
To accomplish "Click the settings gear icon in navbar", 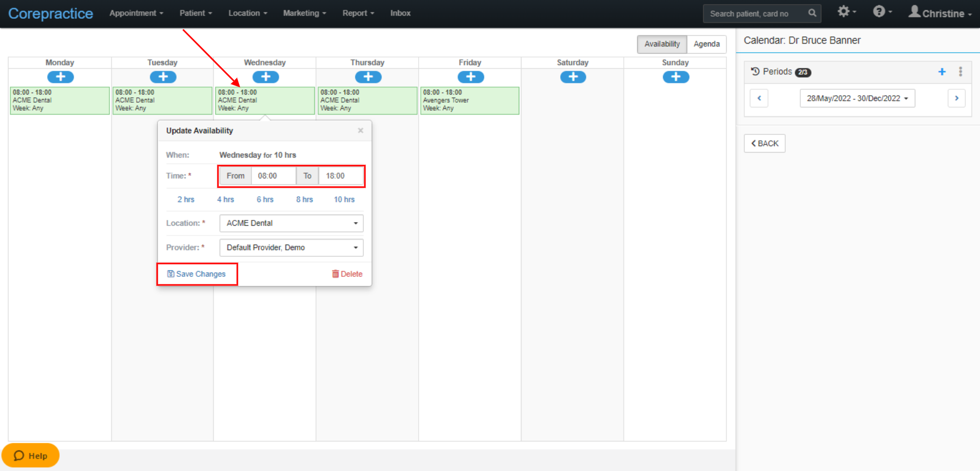I will click(x=844, y=11).
